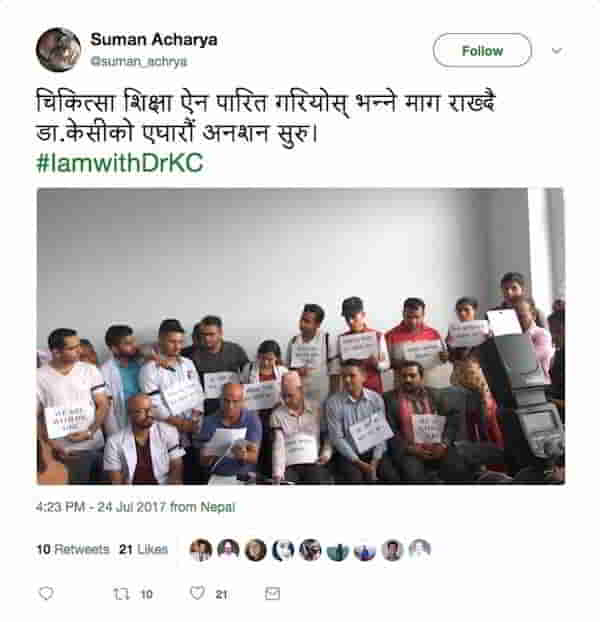Click the reply speech bubble icon

pos(46,593)
